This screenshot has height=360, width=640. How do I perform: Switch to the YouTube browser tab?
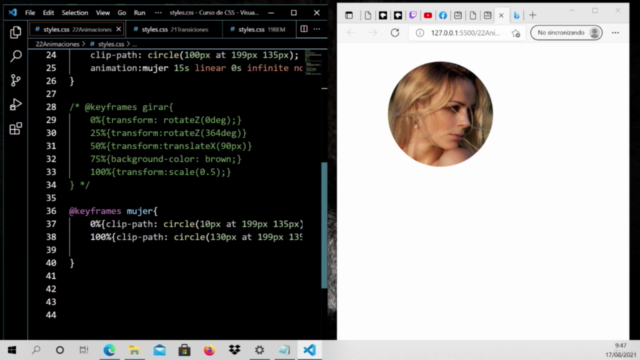[428, 16]
